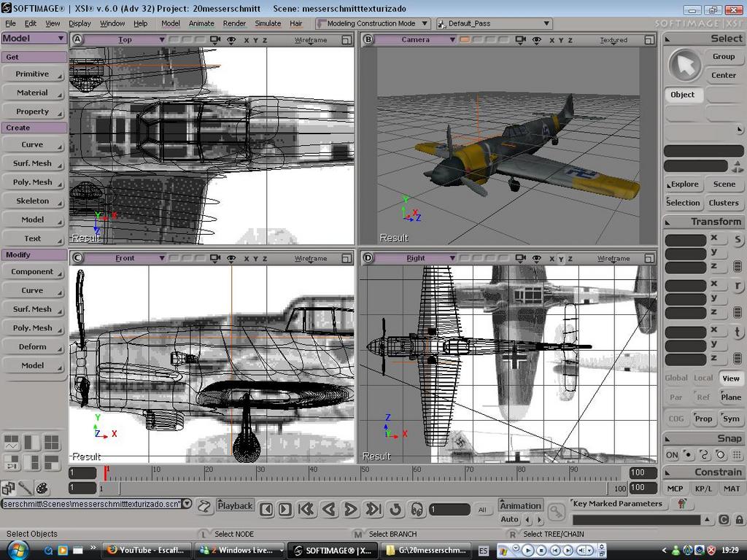Step back one frame
Image resolution: width=747 pixels, height=560 pixels.
click(267, 510)
